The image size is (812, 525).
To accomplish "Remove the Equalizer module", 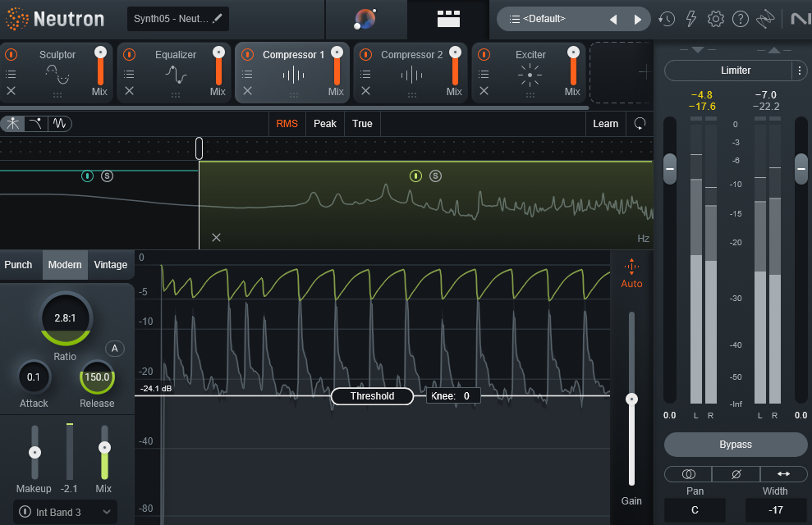I will pos(129,90).
